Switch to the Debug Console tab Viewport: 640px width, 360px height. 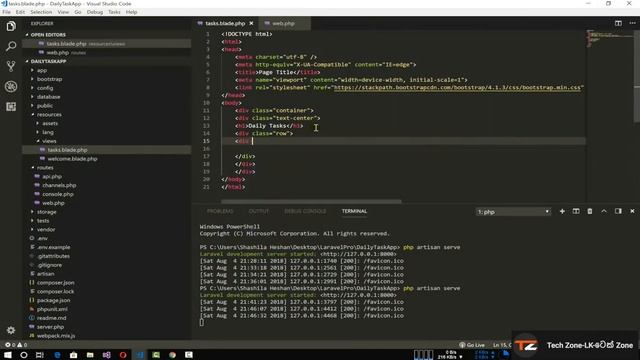[305, 211]
